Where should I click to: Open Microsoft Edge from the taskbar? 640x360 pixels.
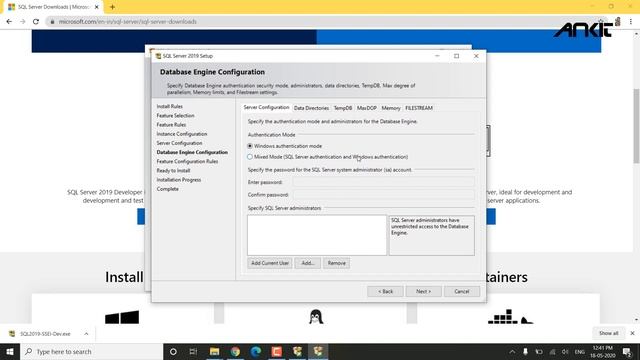pos(256,351)
